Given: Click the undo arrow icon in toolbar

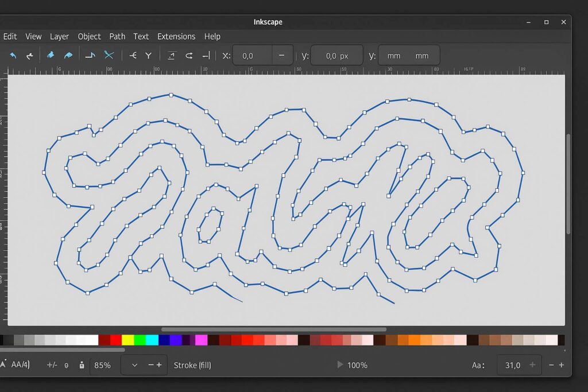Looking at the screenshot, I should [x=13, y=56].
